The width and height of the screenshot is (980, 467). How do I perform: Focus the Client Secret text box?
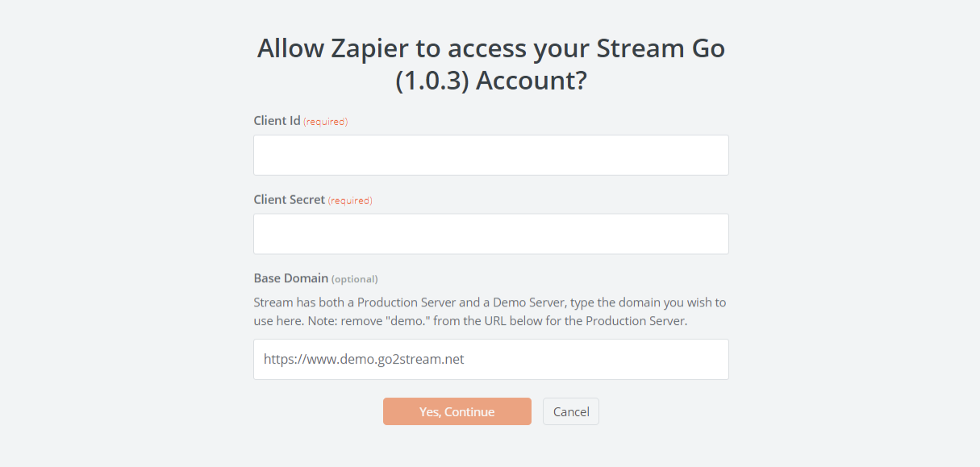tap(490, 234)
